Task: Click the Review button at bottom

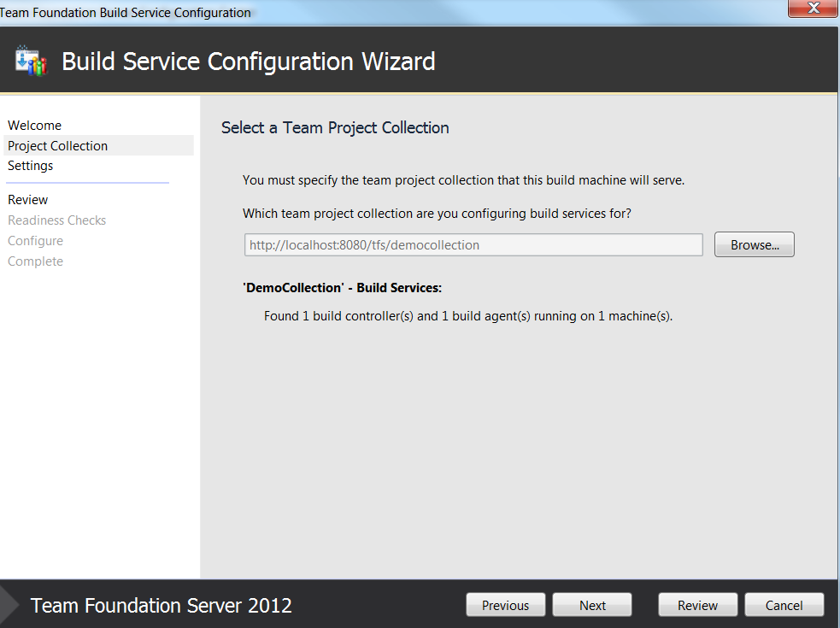Action: (697, 605)
